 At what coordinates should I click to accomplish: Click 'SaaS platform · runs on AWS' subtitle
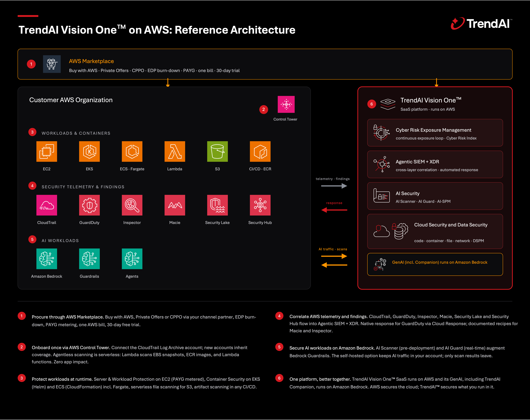[428, 109]
